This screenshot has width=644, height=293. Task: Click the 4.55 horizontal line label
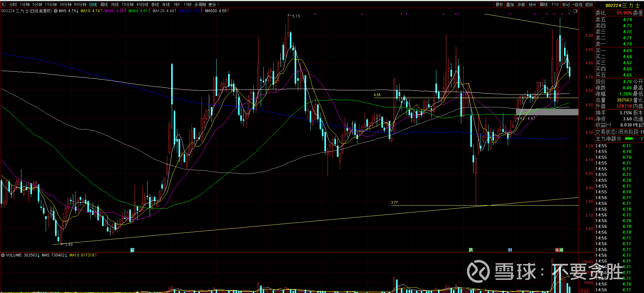pos(377,95)
